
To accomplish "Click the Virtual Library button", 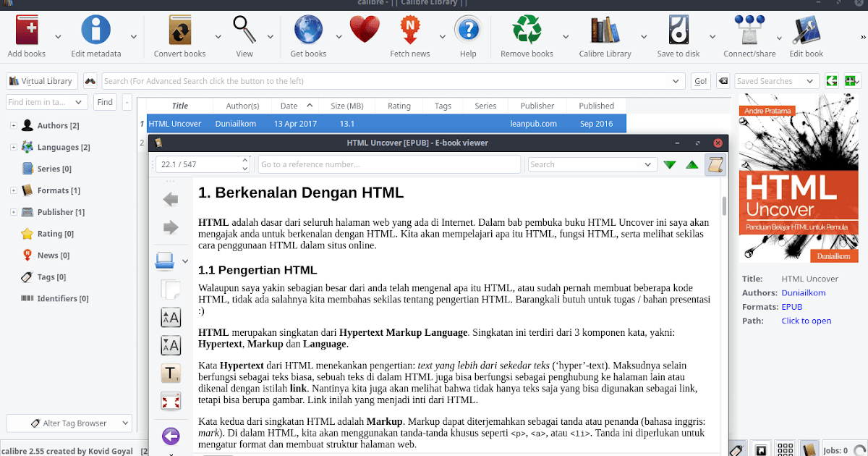I will (x=42, y=81).
